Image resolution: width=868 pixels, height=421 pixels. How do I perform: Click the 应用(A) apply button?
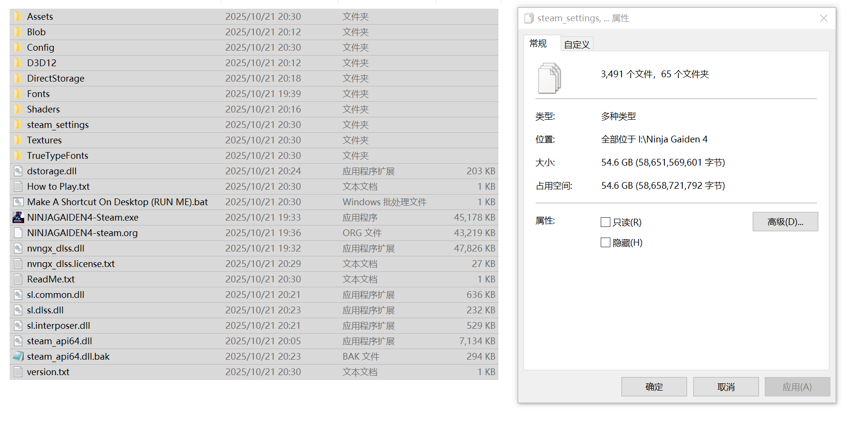[x=797, y=387]
